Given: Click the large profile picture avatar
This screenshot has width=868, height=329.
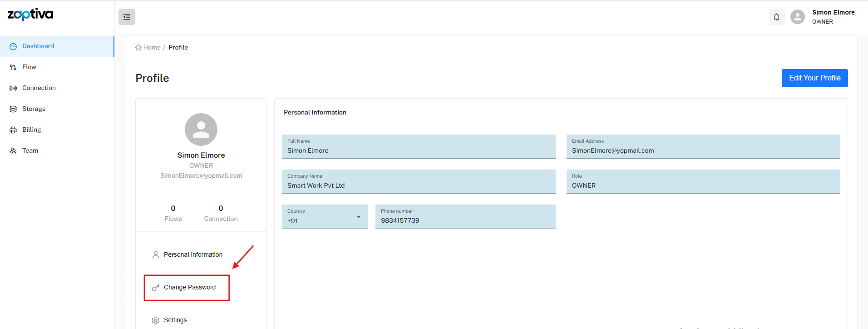Looking at the screenshot, I should click(201, 130).
